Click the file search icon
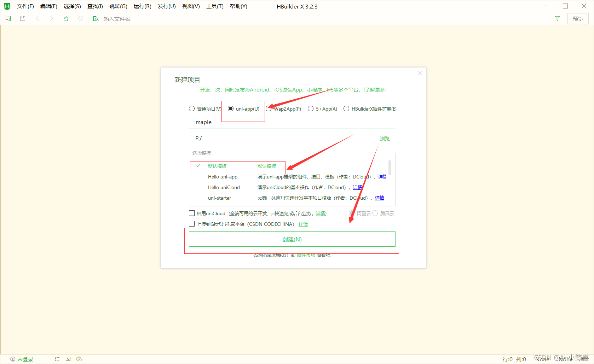 [x=96, y=19]
